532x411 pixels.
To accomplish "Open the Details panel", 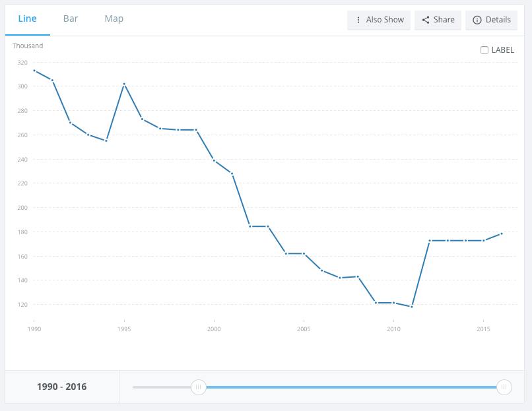I will [x=491, y=20].
